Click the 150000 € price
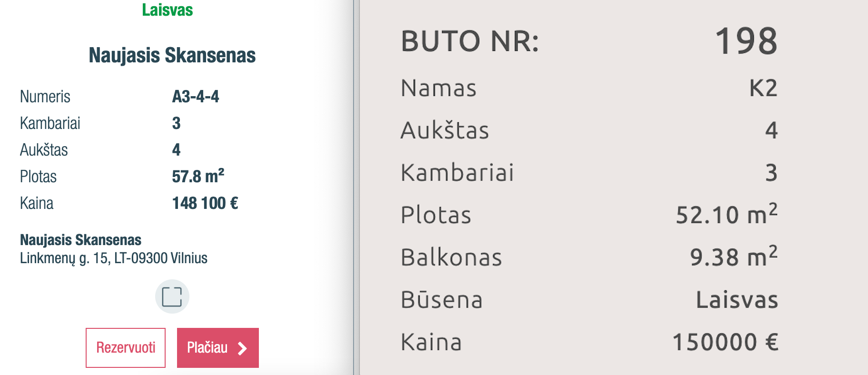The image size is (868, 375). click(x=725, y=342)
